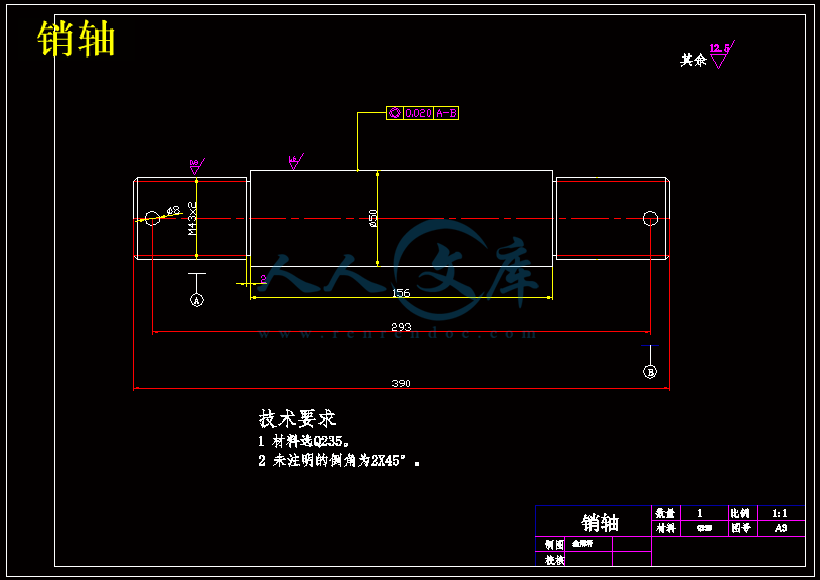Click the 0.020 tolerance value
The image size is (820, 580).
418,113
